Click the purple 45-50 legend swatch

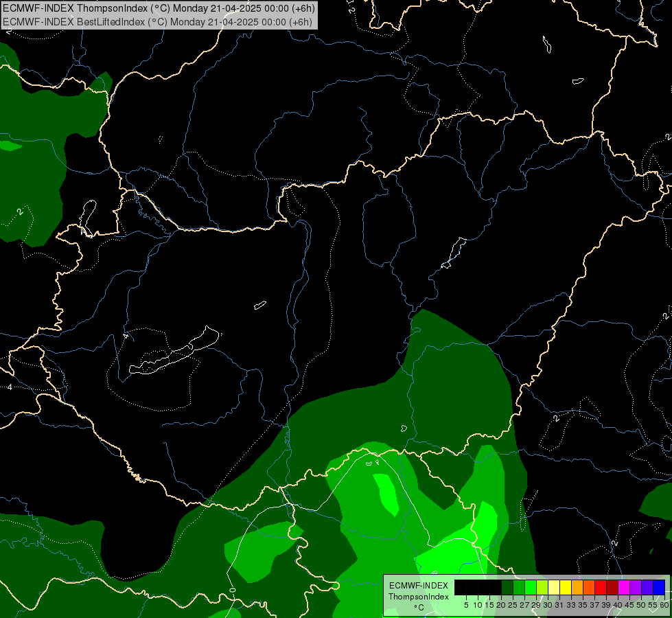click(636, 587)
